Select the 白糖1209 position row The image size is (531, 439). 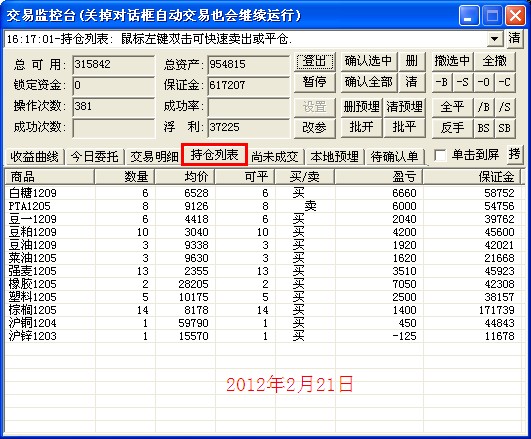coord(263,193)
